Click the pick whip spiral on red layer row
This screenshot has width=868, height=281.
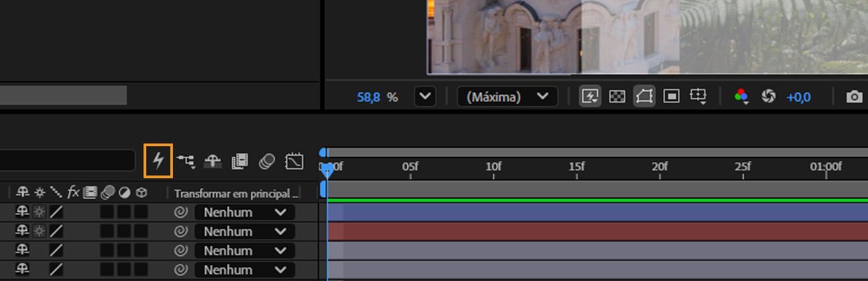click(x=180, y=232)
